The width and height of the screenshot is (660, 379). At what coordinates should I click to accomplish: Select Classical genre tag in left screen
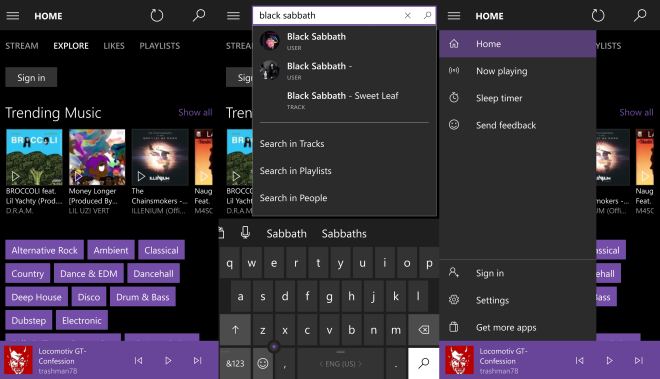click(161, 250)
